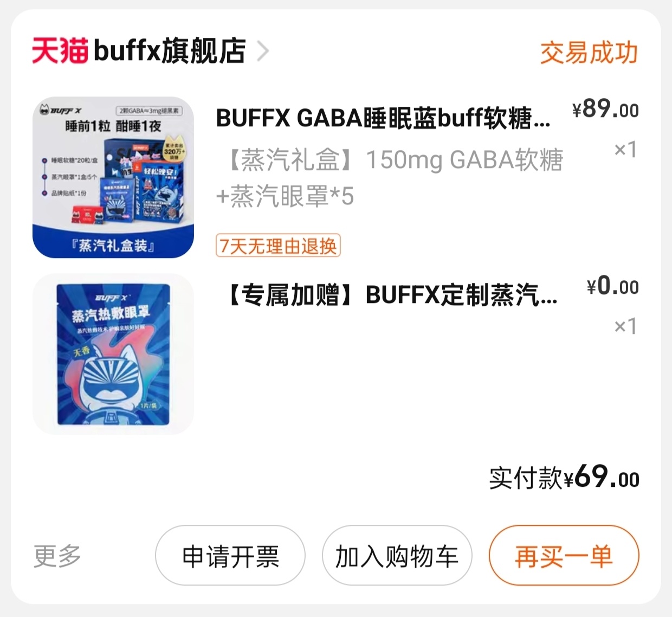The image size is (672, 617).
Task: Tap the 实付款¥69.00 total paid amount
Action: point(564,477)
